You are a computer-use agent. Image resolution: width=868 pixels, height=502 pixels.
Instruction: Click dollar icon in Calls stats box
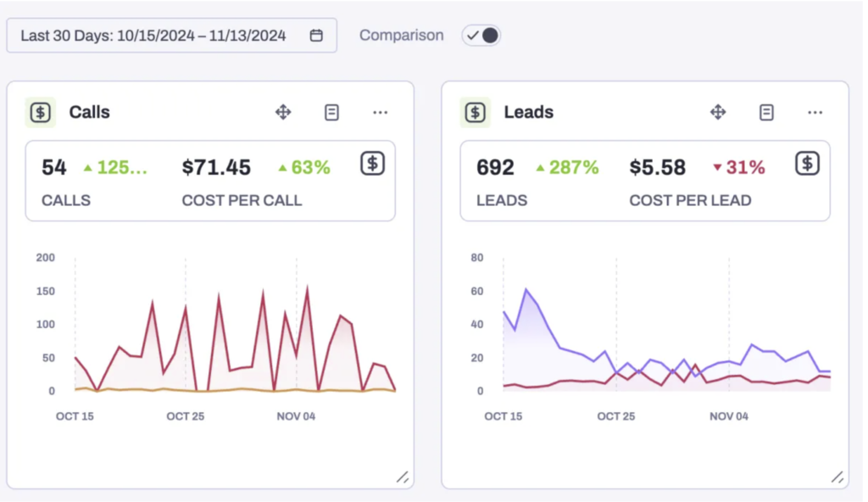[373, 164]
